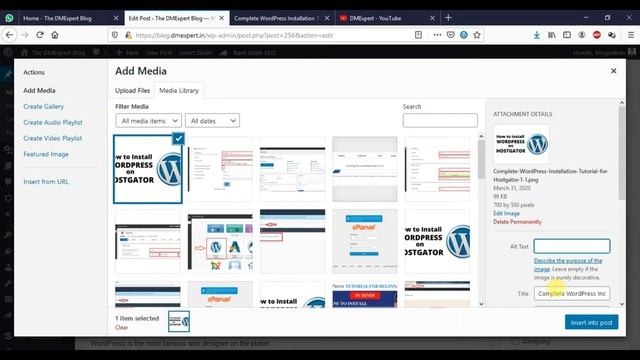
Task: Click the Title field in attachment details
Action: [571, 293]
